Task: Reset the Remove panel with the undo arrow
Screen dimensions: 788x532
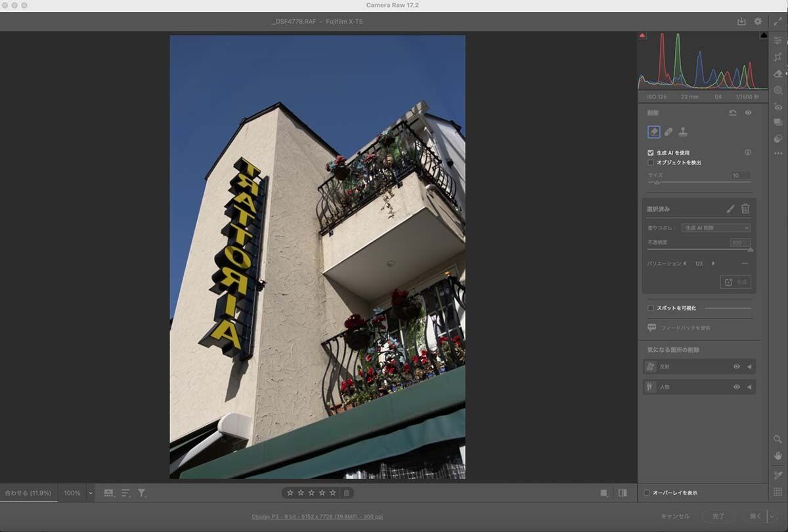Action: coord(733,113)
